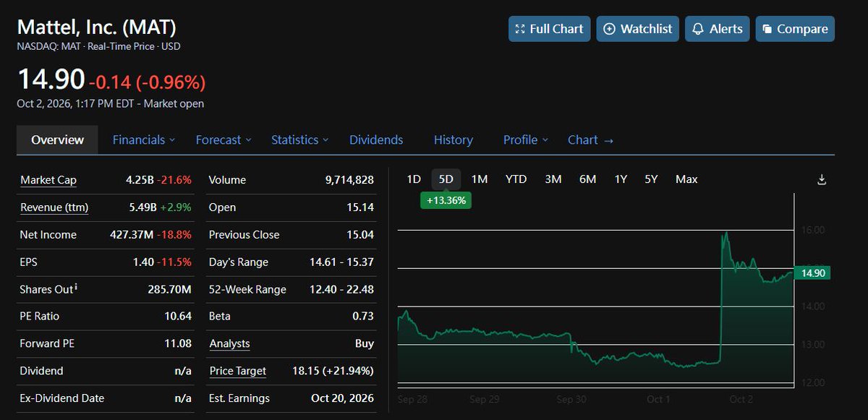Go to the Chart tab link
Screen dimensions: 868x420
[x=590, y=140]
